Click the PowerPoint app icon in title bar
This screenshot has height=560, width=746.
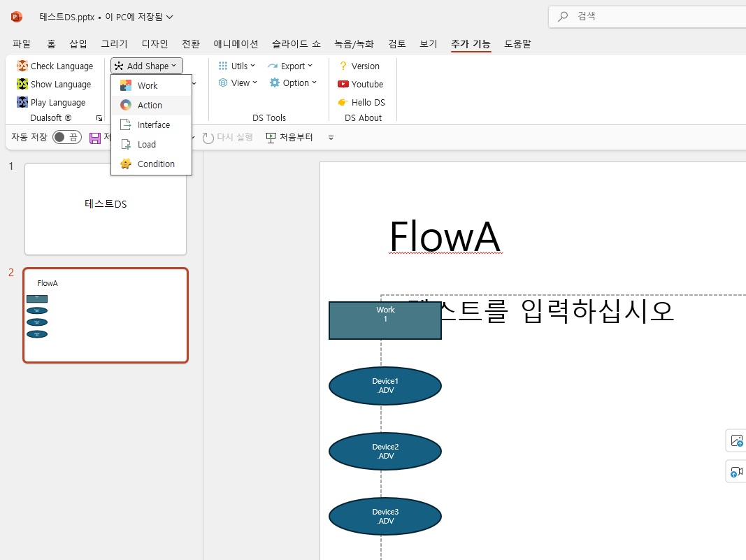pyautogui.click(x=17, y=16)
